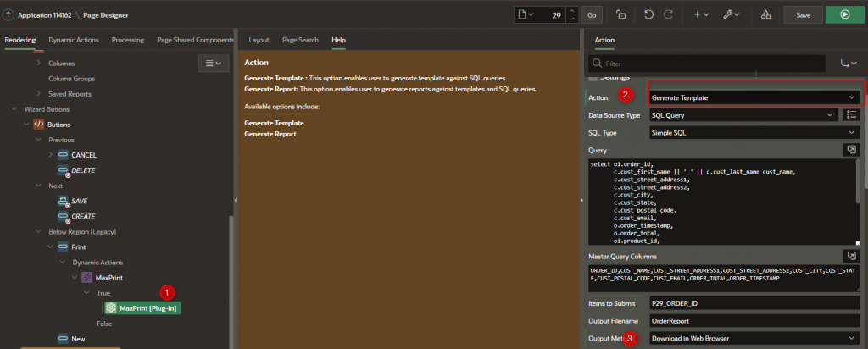868x349 pixels.
Task: Switch to the Dynamic Actions tab
Action: coord(74,40)
